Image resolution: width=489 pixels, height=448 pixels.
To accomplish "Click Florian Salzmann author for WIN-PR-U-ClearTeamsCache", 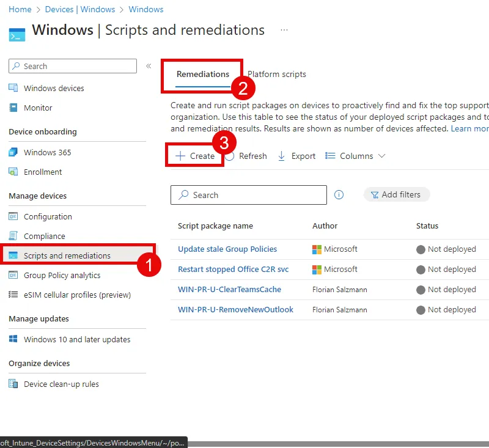I will (340, 290).
